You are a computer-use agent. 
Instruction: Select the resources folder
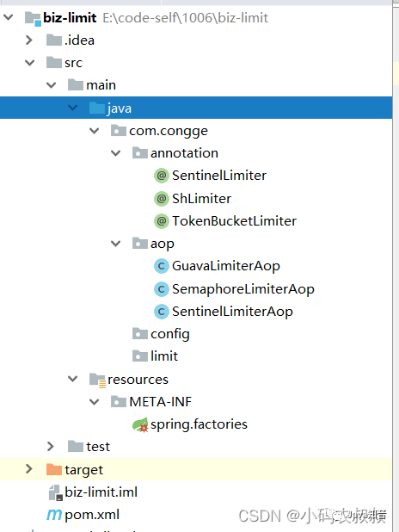tap(129, 380)
